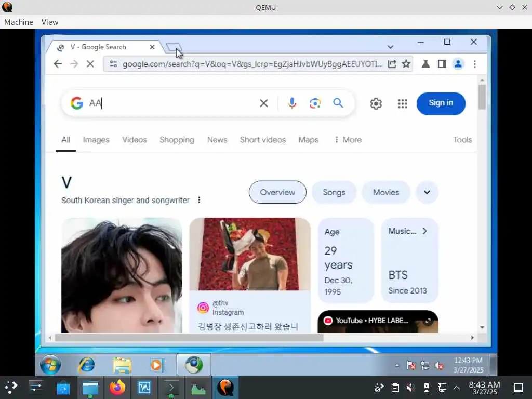This screenshot has height=399, width=532.
Task: Switch to the Maps tab
Action: coord(309,140)
